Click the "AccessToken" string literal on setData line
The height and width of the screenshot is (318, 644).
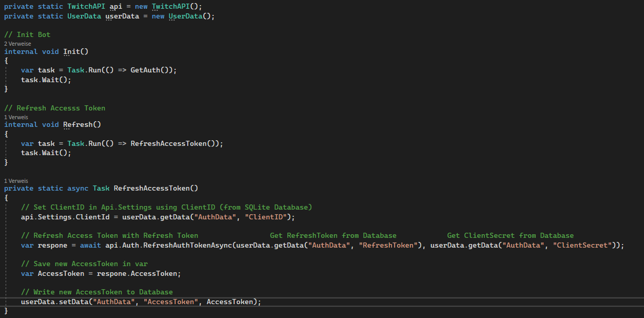[171, 302]
